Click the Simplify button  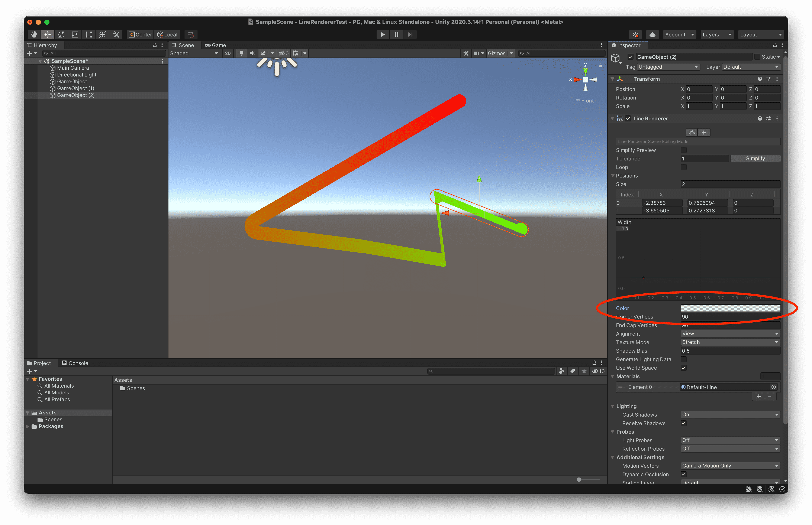pyautogui.click(x=755, y=159)
